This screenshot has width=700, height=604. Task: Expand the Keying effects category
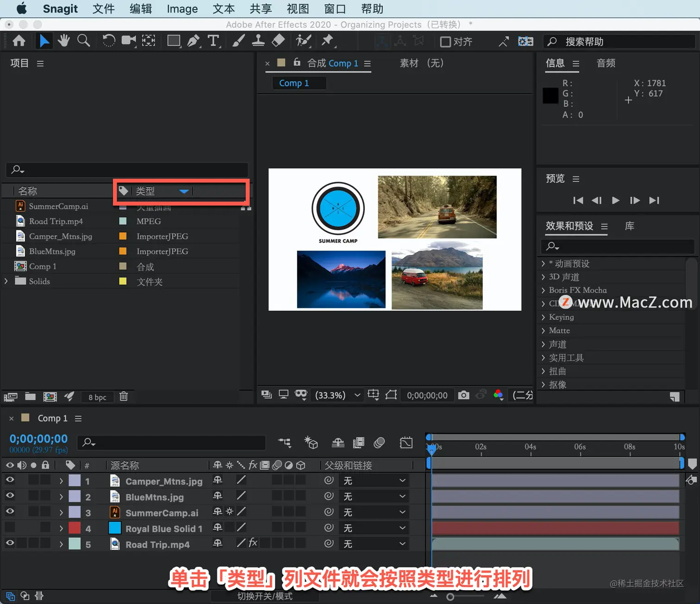(543, 317)
